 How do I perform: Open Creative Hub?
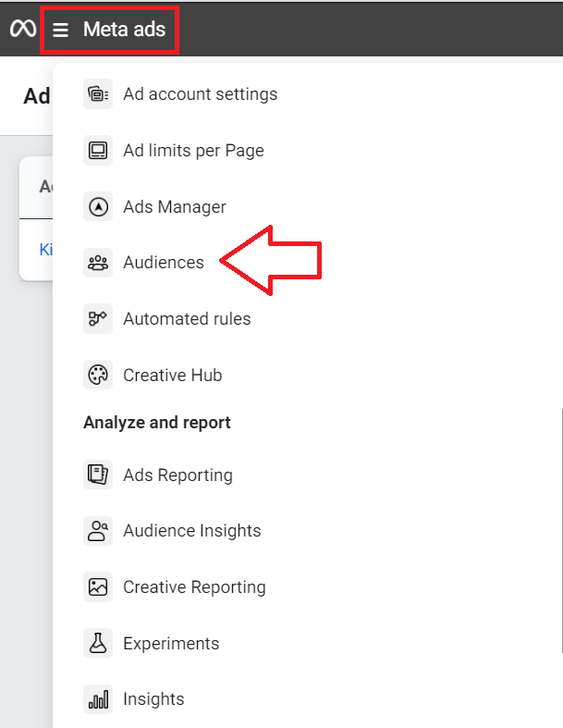tap(173, 376)
